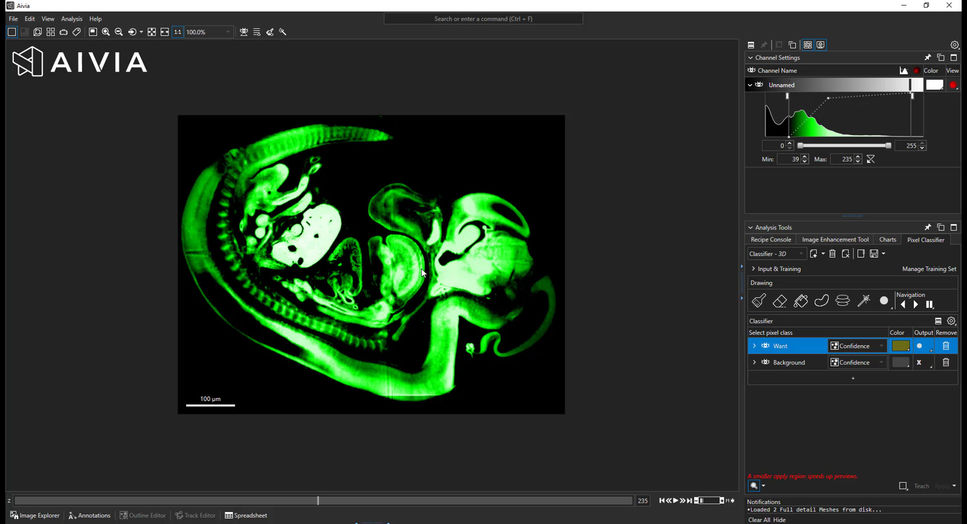Click the tag icon in main toolbar
The height and width of the screenshot is (524, 967).
point(76,32)
